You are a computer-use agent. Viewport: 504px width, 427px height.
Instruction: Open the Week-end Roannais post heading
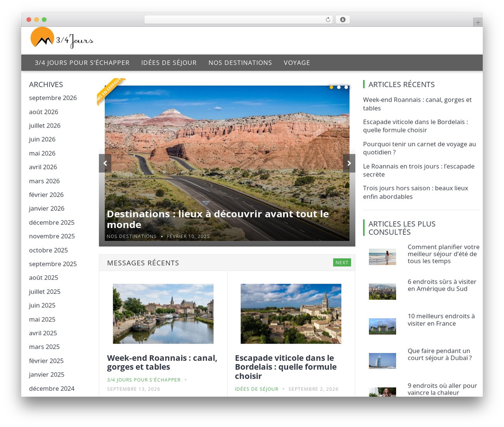(162, 362)
